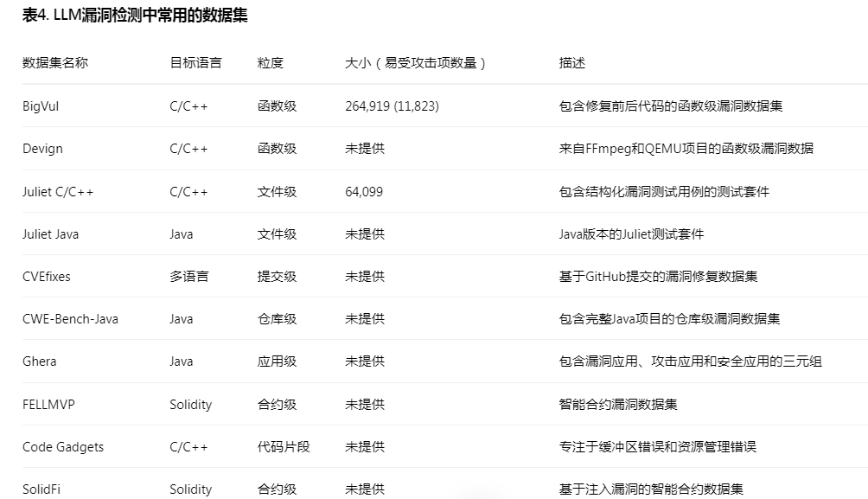The image size is (868, 499).
Task: Select the '描述' column header
Action: [x=572, y=63]
